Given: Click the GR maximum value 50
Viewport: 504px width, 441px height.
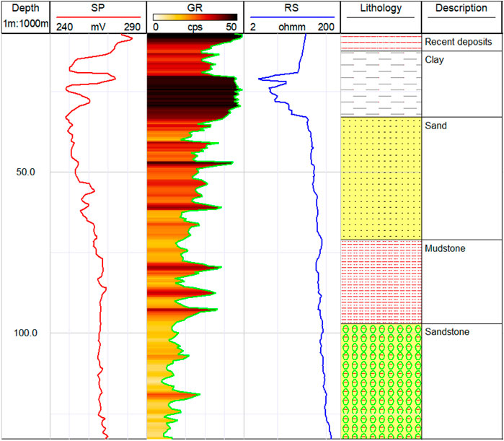Looking at the screenshot, I should tap(231, 27).
